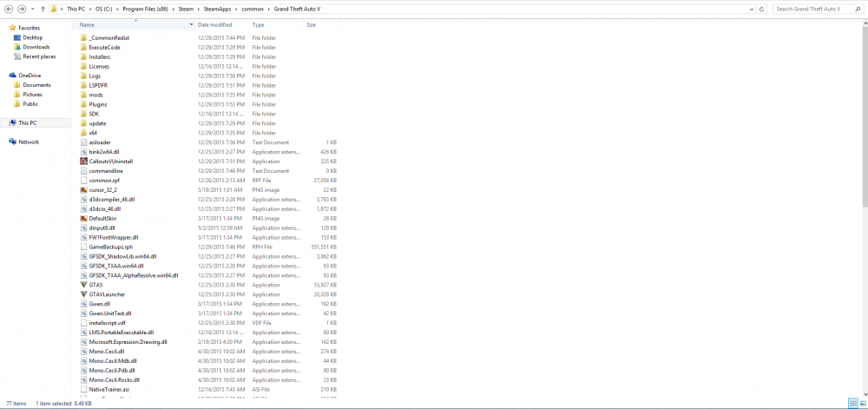Open OneDrive Documents folder in sidebar
This screenshot has height=409, width=868.
pos(36,85)
